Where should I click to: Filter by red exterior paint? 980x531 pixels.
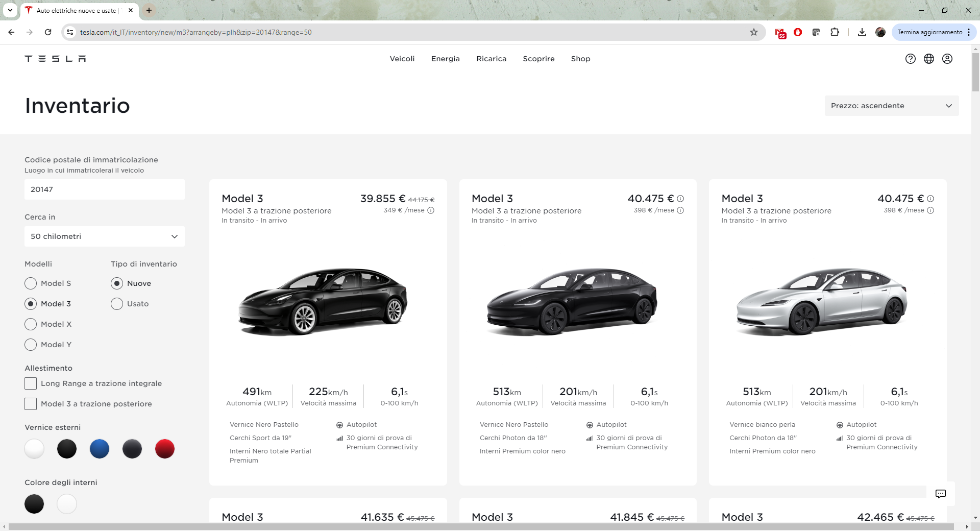(165, 449)
